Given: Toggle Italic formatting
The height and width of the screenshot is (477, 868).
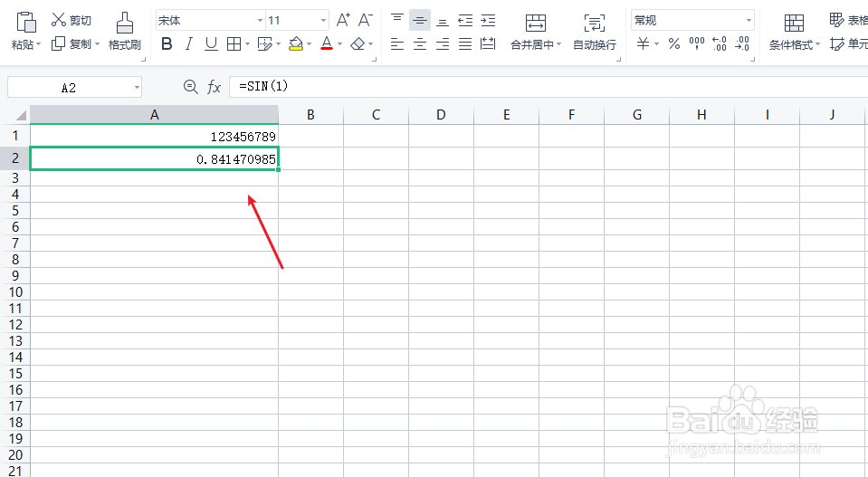Looking at the screenshot, I should 189,43.
